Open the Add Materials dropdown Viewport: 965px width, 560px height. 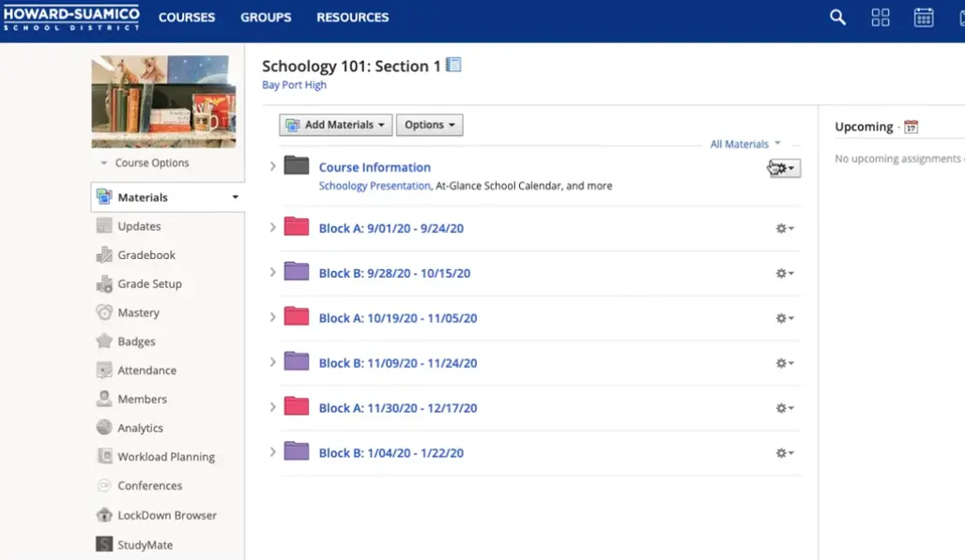(x=335, y=125)
